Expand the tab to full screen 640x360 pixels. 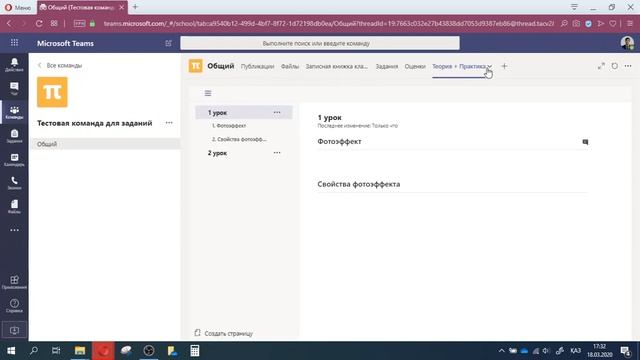pyautogui.click(x=601, y=66)
